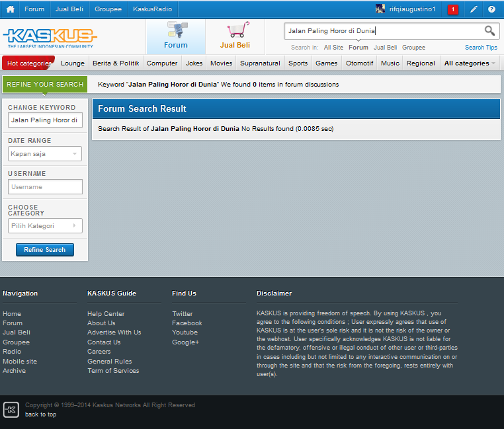This screenshot has height=429, width=504.
Task: Open the help question mark icon
Action: (491, 9)
